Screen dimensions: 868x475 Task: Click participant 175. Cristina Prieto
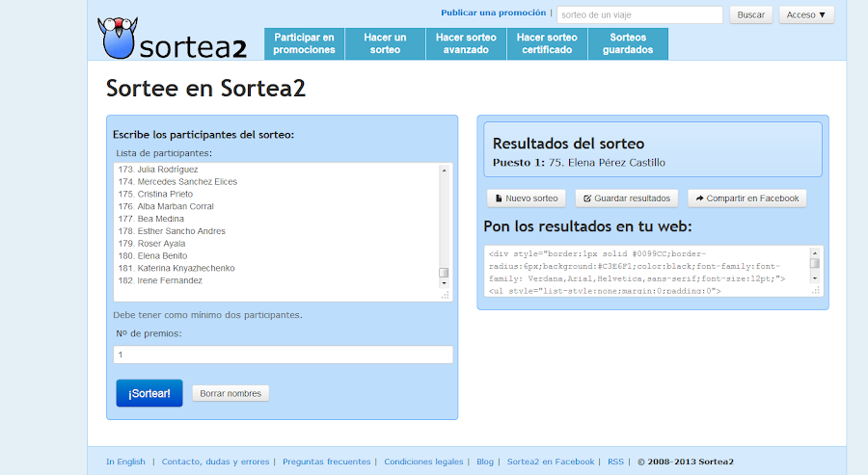(155, 194)
